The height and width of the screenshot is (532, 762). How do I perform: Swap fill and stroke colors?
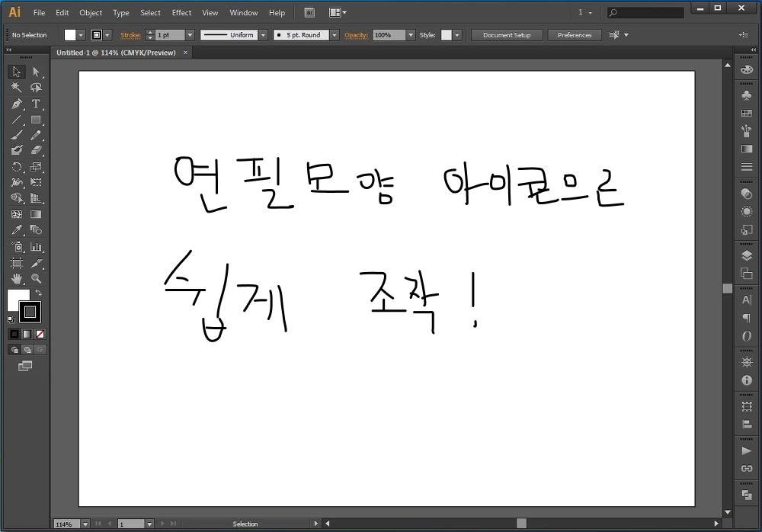click(x=38, y=292)
